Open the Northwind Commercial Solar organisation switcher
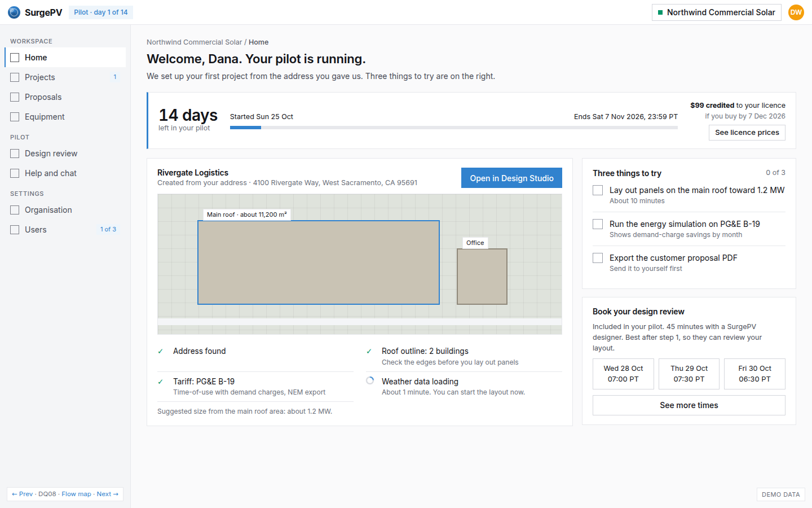 [716, 12]
